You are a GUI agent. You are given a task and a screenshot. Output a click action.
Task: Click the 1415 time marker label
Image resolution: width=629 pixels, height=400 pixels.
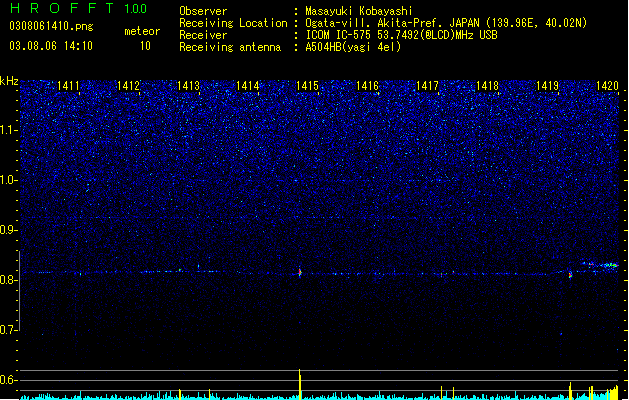(x=307, y=86)
